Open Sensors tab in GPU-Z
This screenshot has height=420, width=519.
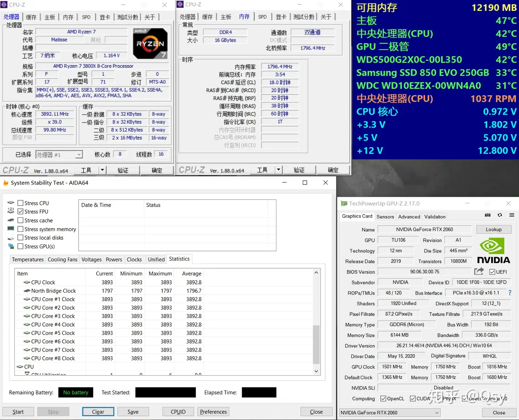pyautogui.click(x=385, y=217)
